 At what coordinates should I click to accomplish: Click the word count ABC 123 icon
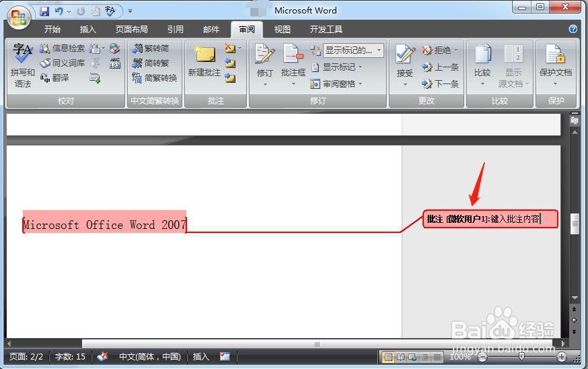point(115,63)
